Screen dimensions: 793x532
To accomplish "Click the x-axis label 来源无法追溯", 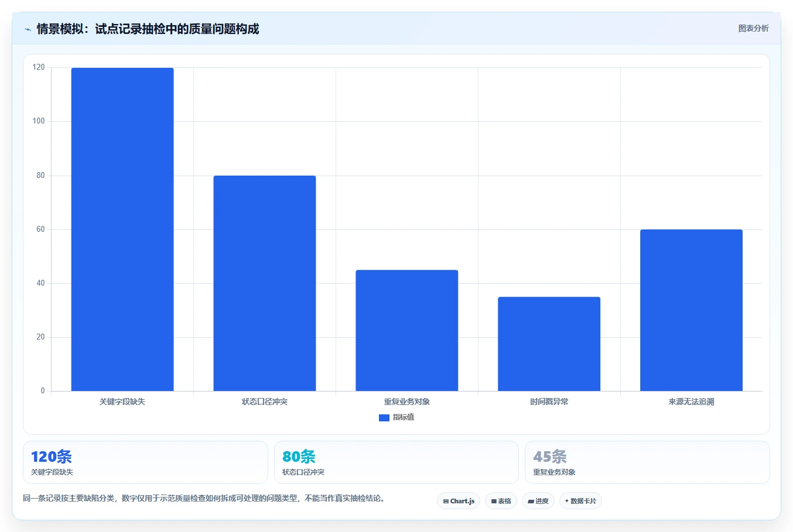I will pos(691,401).
